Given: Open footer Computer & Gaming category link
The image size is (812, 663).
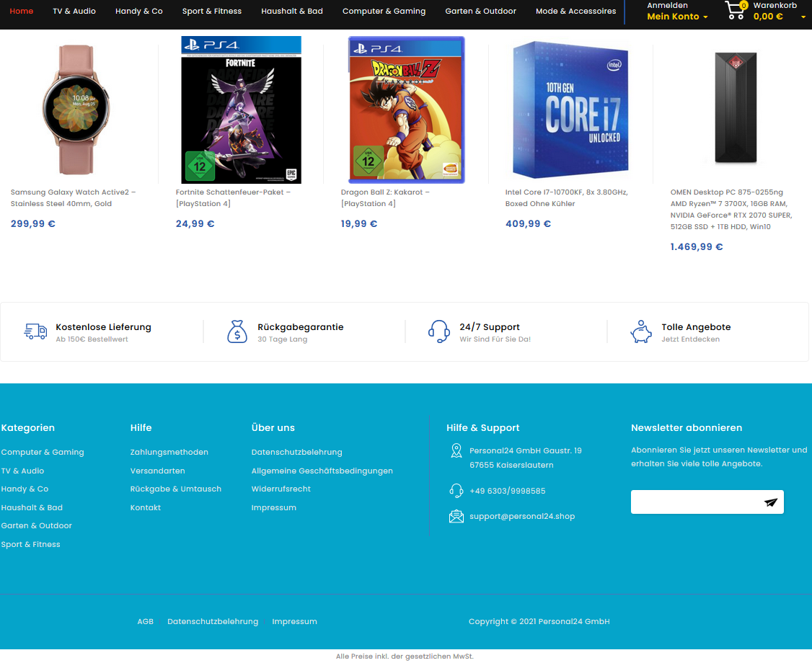Looking at the screenshot, I should click(x=43, y=452).
